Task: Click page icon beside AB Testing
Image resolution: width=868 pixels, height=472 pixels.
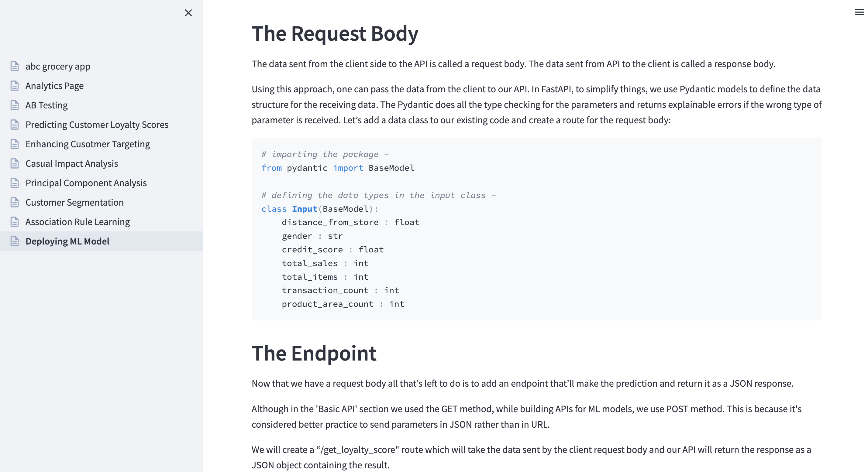Action: point(15,105)
